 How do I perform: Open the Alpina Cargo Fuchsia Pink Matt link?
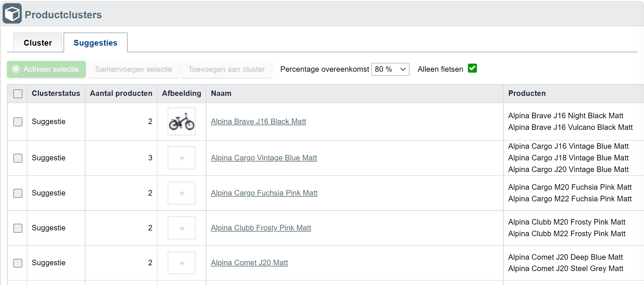coord(264,193)
